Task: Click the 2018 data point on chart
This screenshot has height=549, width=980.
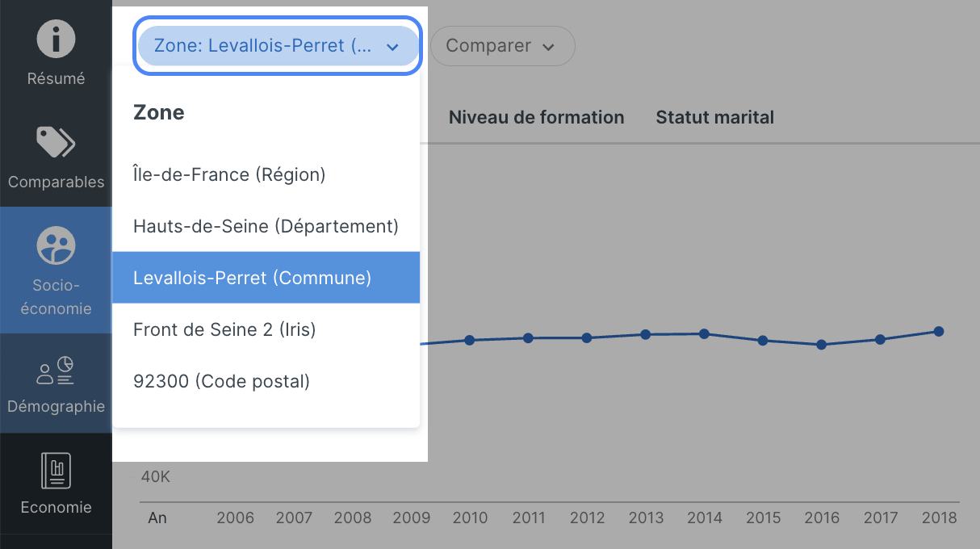Action: (x=939, y=331)
